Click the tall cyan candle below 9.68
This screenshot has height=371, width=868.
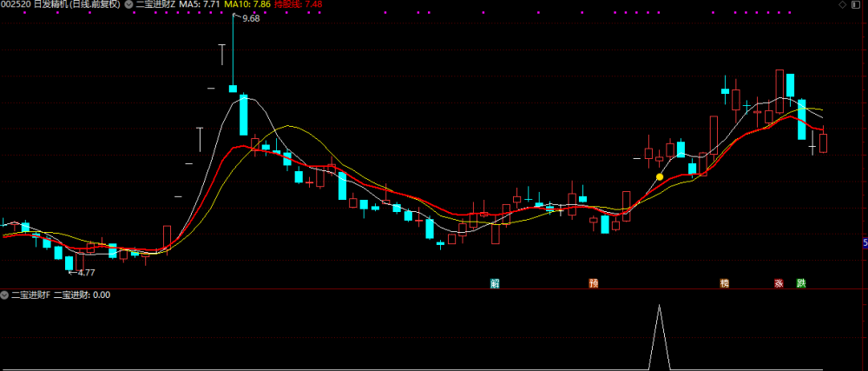(x=243, y=115)
